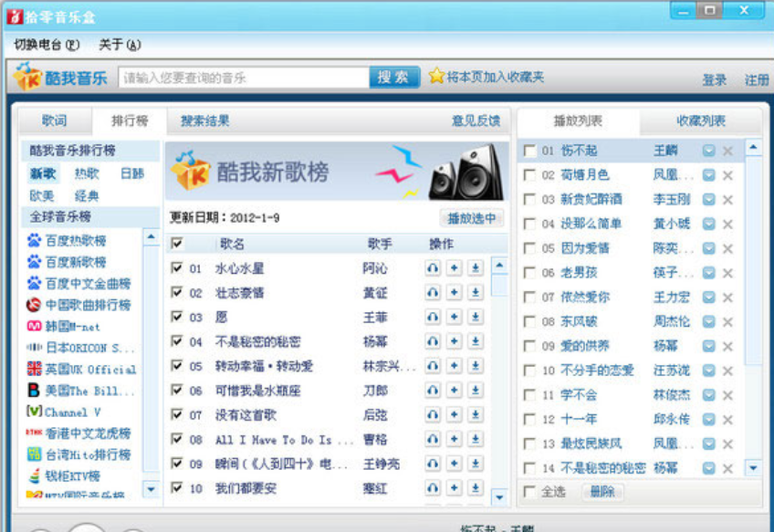Viewport: 774px width, 532px height.
Task: Switch to the 排行榜 tab
Action: pos(130,120)
